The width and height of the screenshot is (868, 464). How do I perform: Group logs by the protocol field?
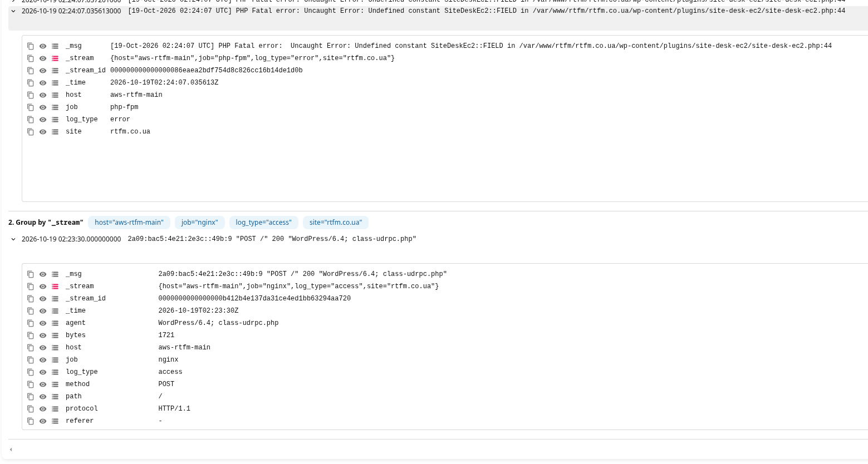pyautogui.click(x=55, y=409)
